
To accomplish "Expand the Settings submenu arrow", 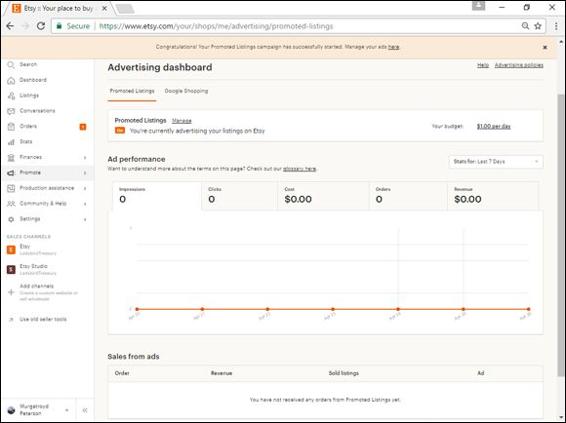I will (x=85, y=220).
